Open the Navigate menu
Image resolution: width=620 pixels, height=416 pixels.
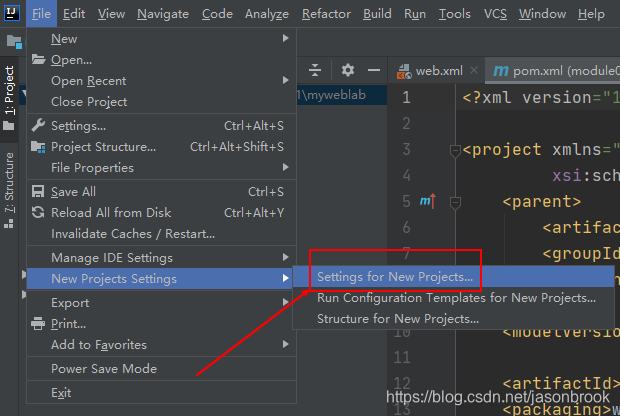[163, 14]
